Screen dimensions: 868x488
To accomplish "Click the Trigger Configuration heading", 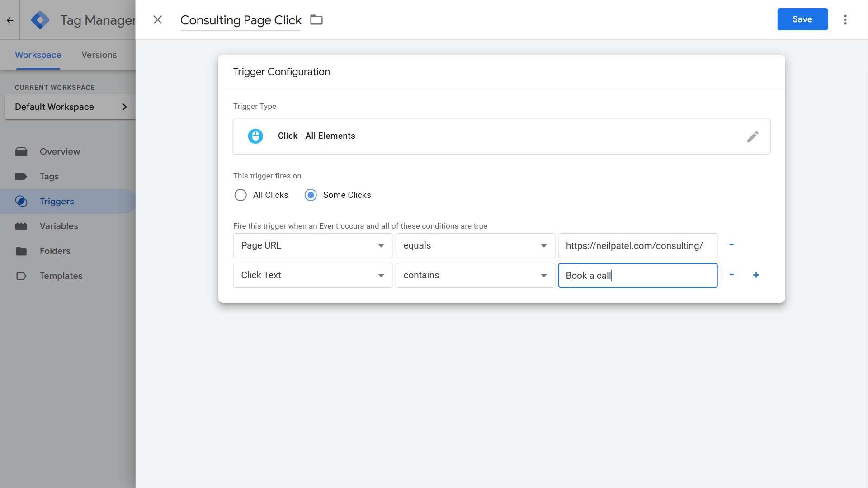I will pyautogui.click(x=281, y=72).
